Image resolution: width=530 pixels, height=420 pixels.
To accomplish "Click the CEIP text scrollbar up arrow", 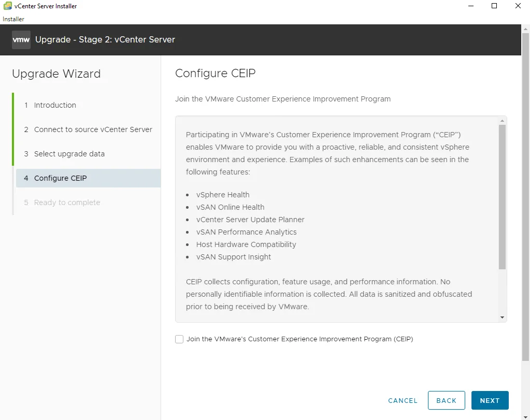I will pyautogui.click(x=502, y=121).
